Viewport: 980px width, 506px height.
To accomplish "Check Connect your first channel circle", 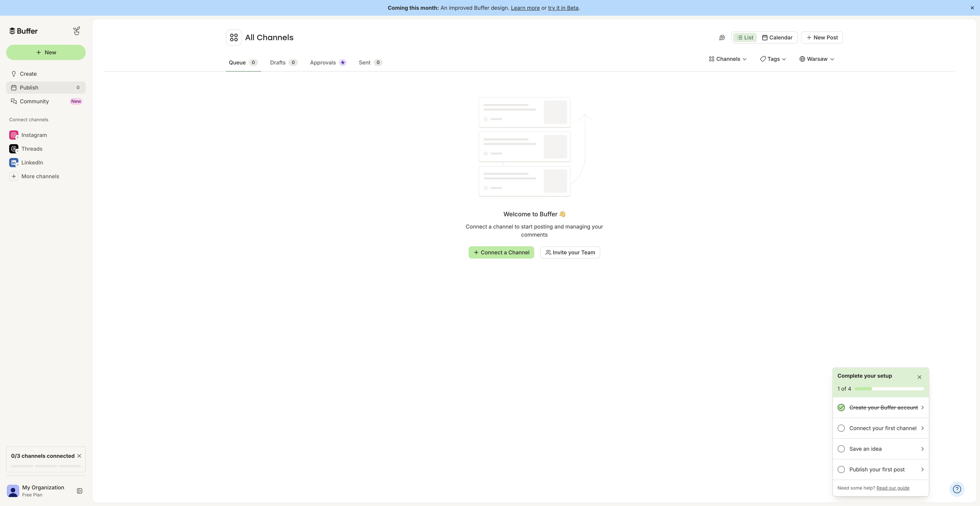I will (841, 428).
